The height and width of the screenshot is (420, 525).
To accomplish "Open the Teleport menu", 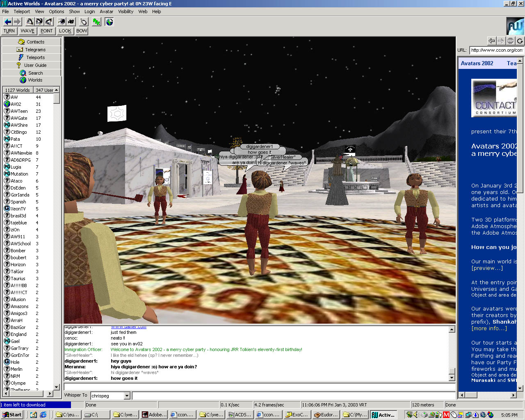I will coord(22,11).
